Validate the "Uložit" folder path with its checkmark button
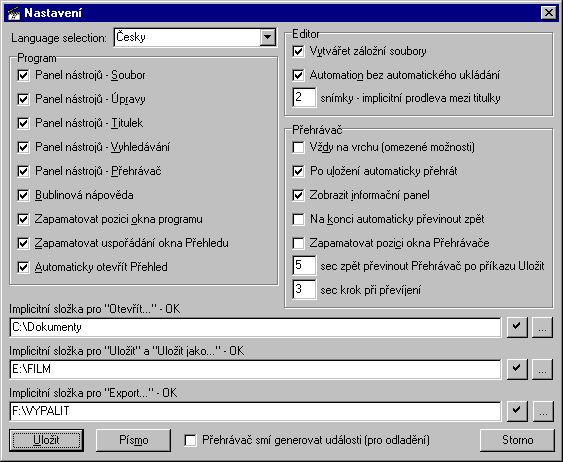Viewport: 563px width, 462px height. tap(517, 369)
